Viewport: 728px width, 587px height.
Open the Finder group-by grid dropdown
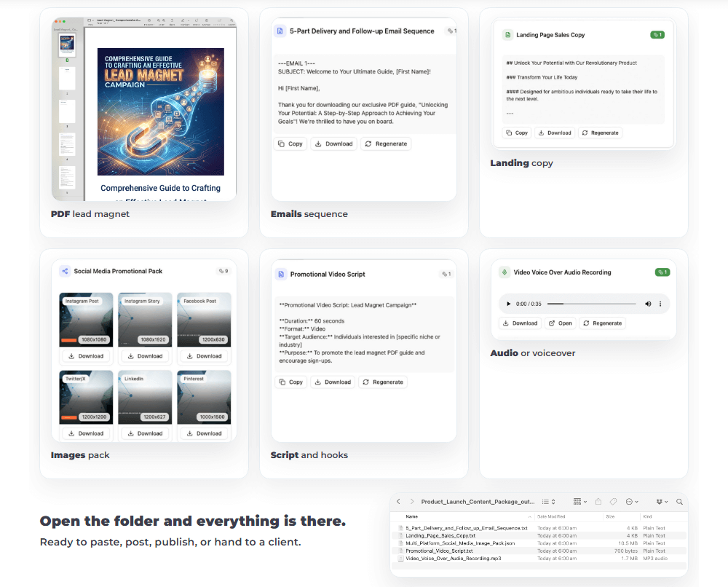pos(580,502)
